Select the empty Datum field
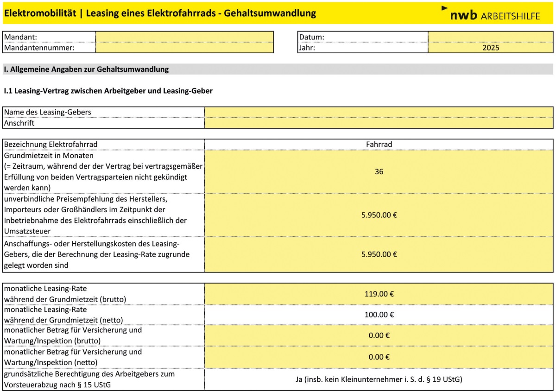 point(490,37)
